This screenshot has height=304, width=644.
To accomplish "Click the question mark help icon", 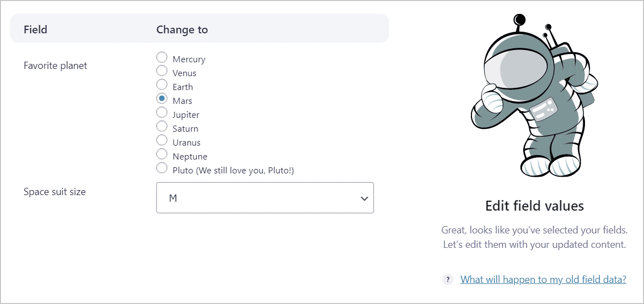I will (x=448, y=280).
